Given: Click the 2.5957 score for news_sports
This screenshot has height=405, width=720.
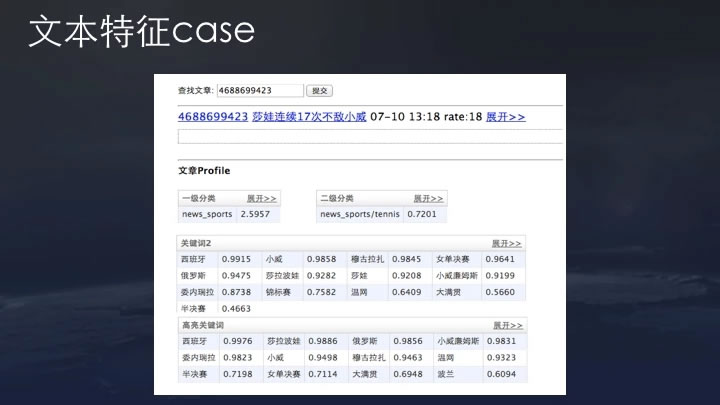Looking at the screenshot, I should pos(255,214).
